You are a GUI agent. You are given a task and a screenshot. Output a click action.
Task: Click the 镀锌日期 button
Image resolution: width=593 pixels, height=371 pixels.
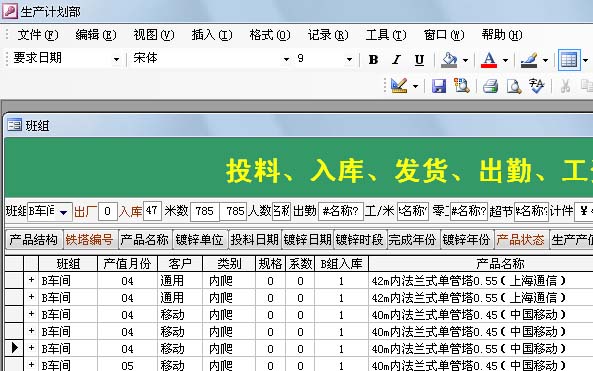click(307, 239)
